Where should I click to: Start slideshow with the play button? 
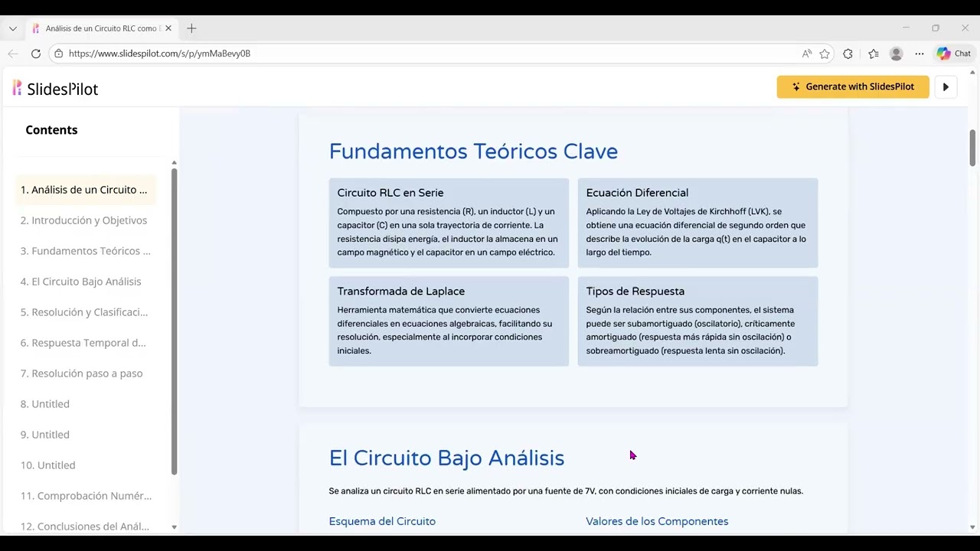coord(946,86)
